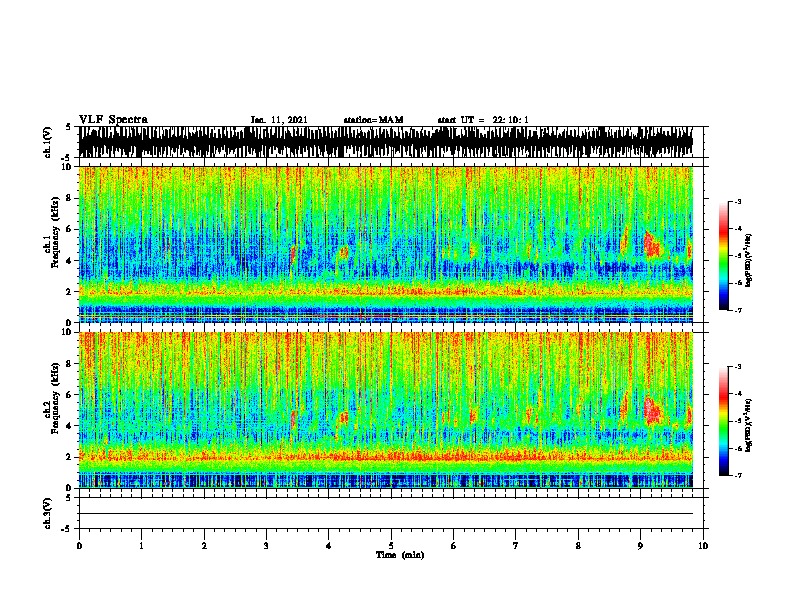Select the date text "Jan. 11, 2021"

pos(279,120)
